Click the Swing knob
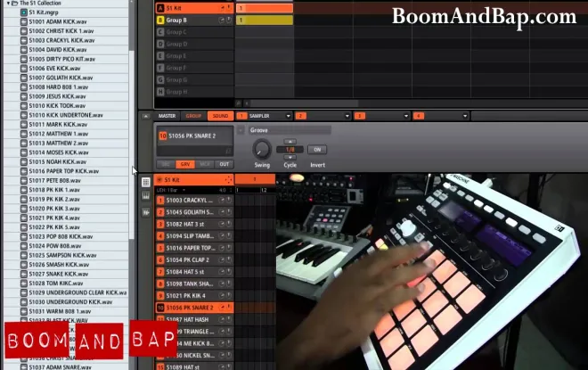The image size is (588, 370). pyautogui.click(x=262, y=150)
